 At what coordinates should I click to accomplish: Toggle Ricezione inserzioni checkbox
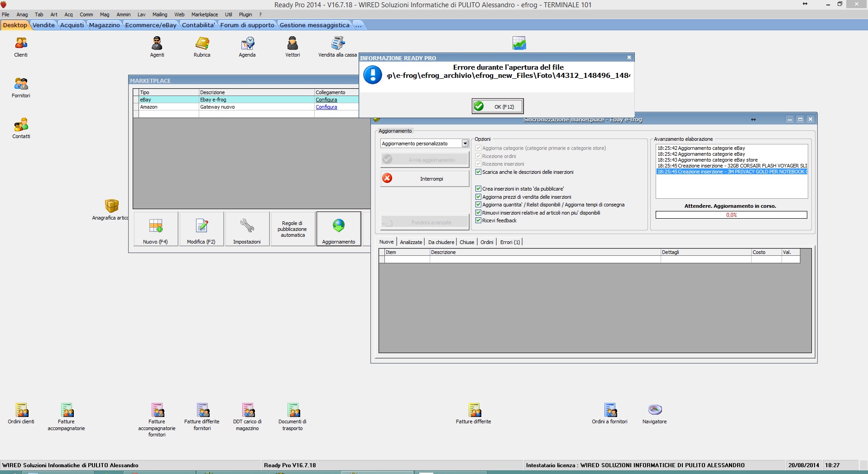click(x=478, y=164)
